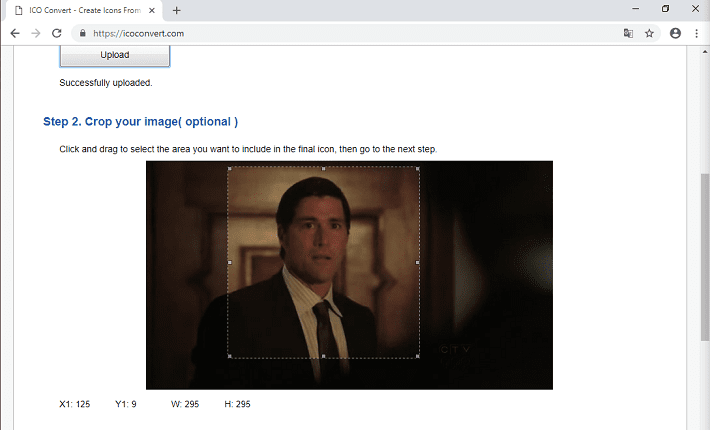Image resolution: width=710 pixels, height=430 pixels.
Task: Click the 'Step 2. Crop your image' heading
Action: [x=140, y=122]
